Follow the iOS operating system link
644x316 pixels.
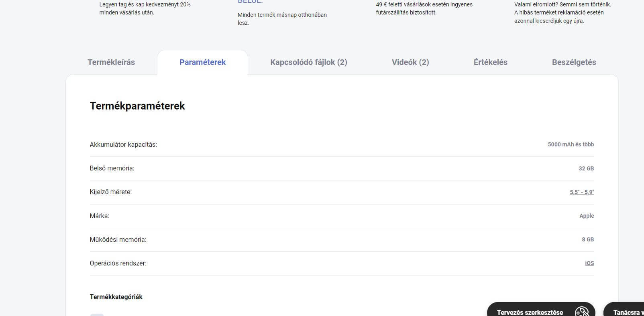589,263
